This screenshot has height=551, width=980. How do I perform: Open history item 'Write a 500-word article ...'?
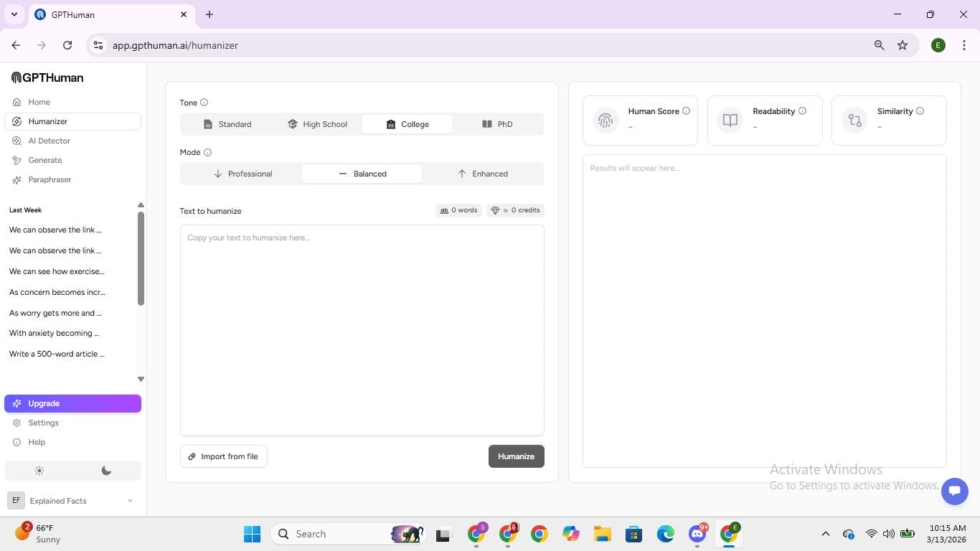(57, 354)
